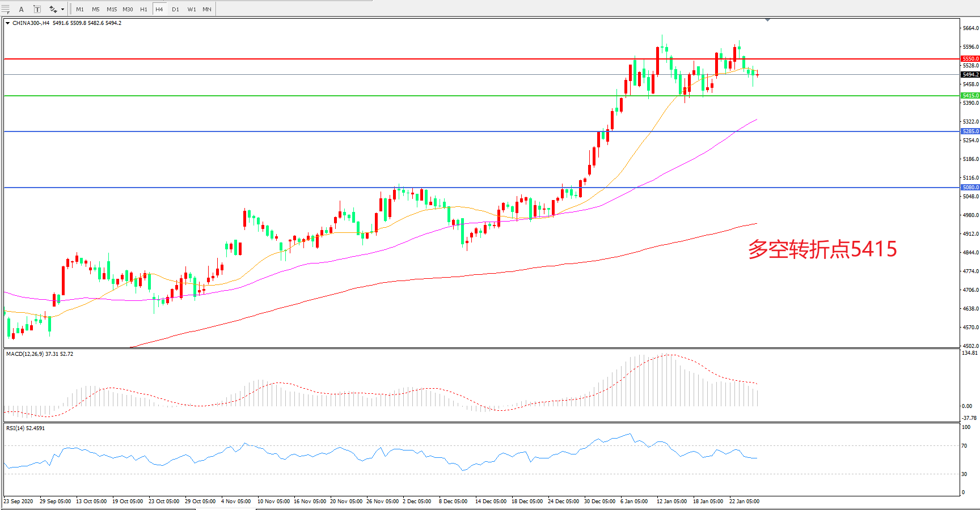
Task: Click the RSI(14) indicator label
Action: (16, 428)
